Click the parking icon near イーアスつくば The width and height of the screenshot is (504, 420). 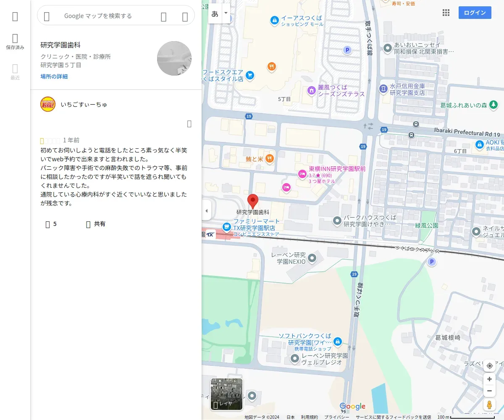coord(347,50)
